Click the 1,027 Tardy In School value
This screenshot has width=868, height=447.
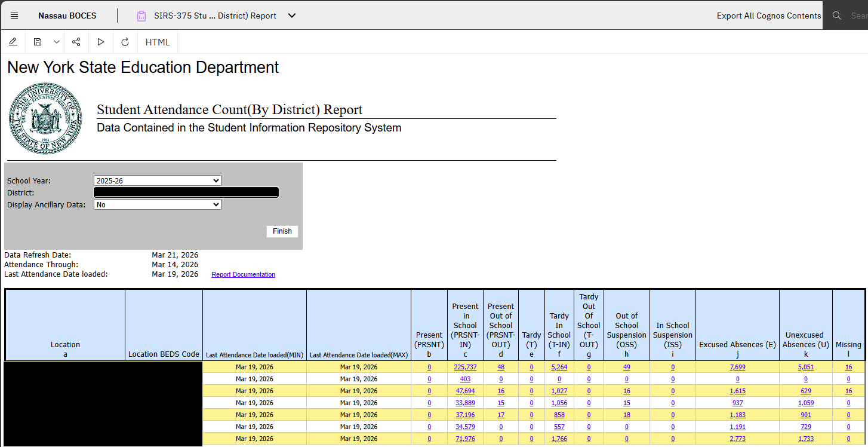[559, 391]
